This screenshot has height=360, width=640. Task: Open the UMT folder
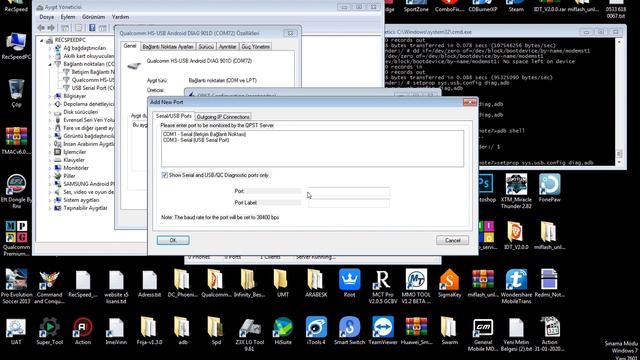[x=282, y=282]
